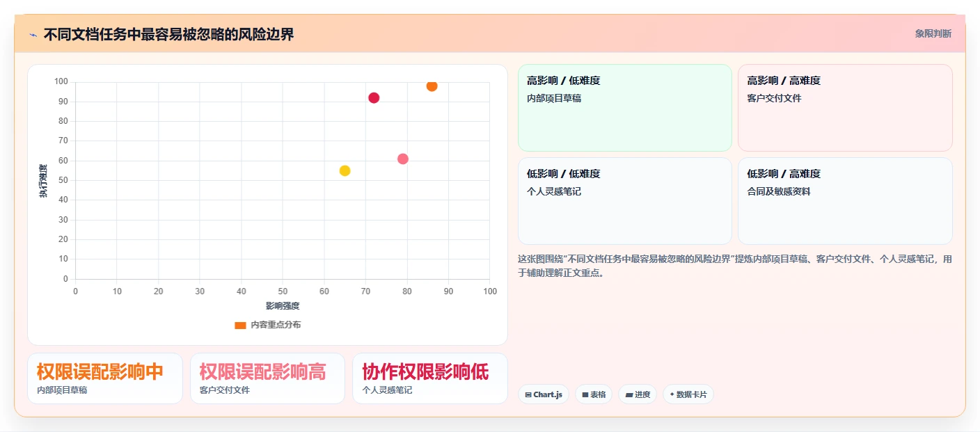Click the 数据卡片 tag chip
Screen dimensions: 980x432
(688, 394)
